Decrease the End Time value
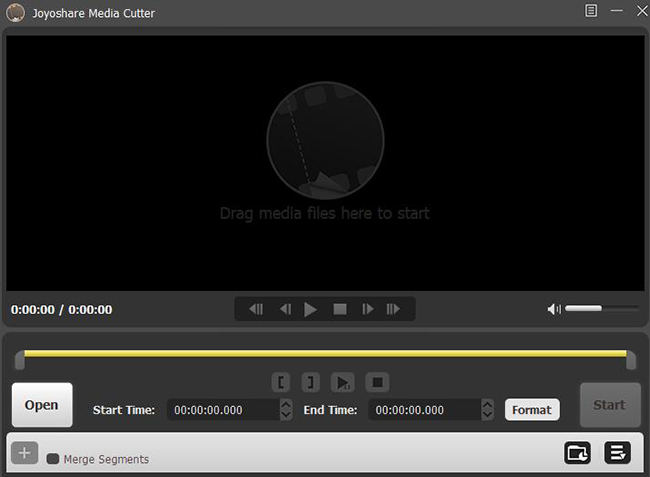This screenshot has height=477, width=650. pyautogui.click(x=488, y=415)
